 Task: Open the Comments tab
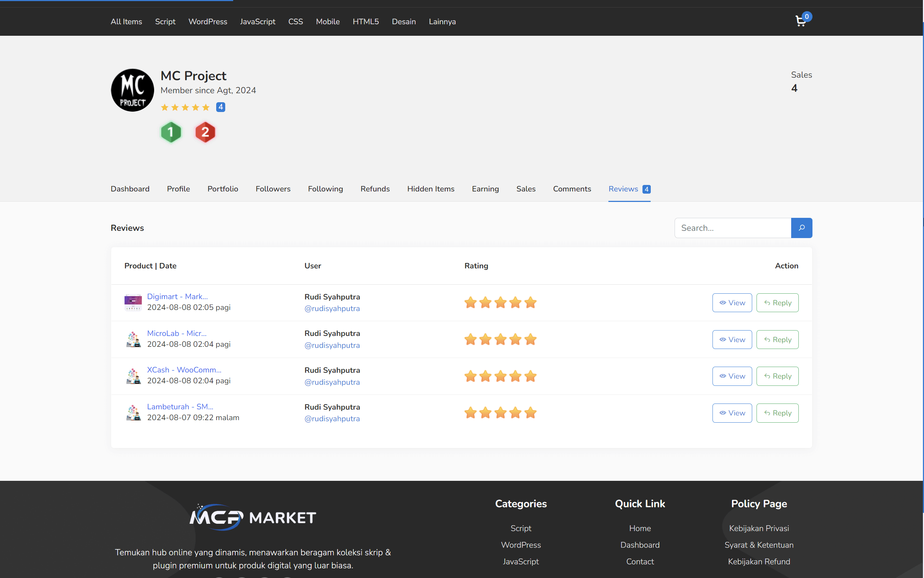[x=572, y=189]
